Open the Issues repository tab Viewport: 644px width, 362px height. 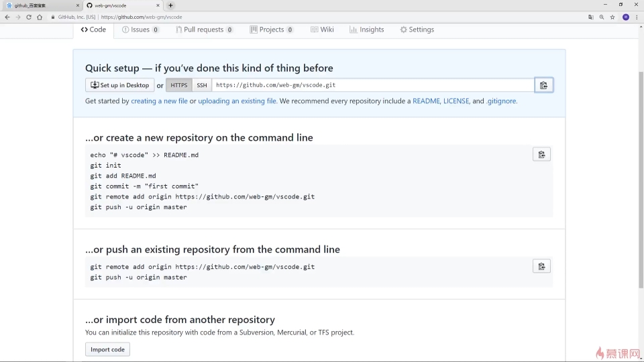click(x=140, y=29)
